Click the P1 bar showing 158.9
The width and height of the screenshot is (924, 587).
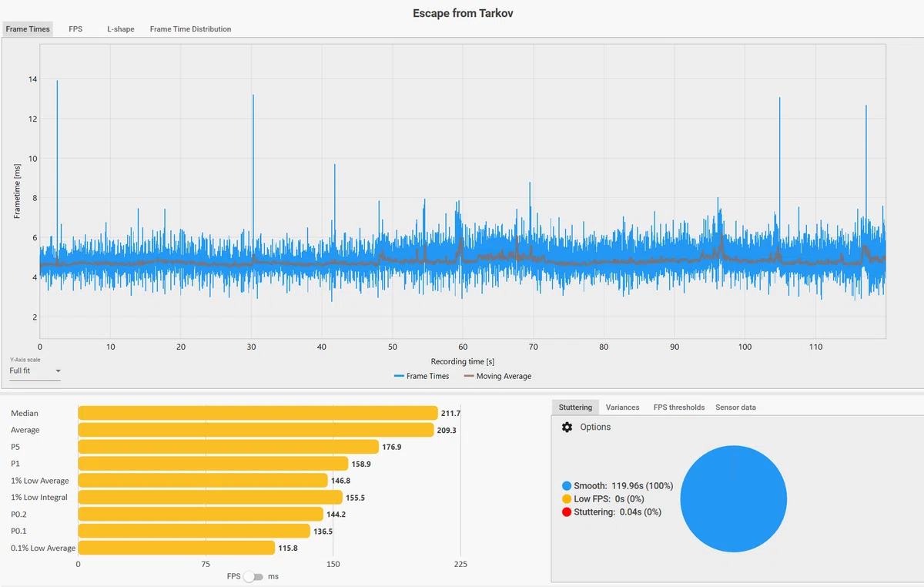(x=213, y=464)
